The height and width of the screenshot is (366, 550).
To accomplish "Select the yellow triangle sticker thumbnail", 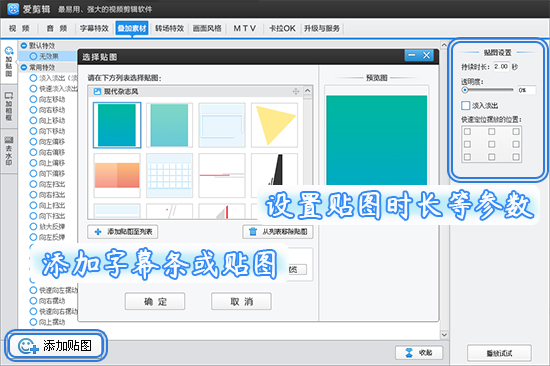I will [x=274, y=125].
